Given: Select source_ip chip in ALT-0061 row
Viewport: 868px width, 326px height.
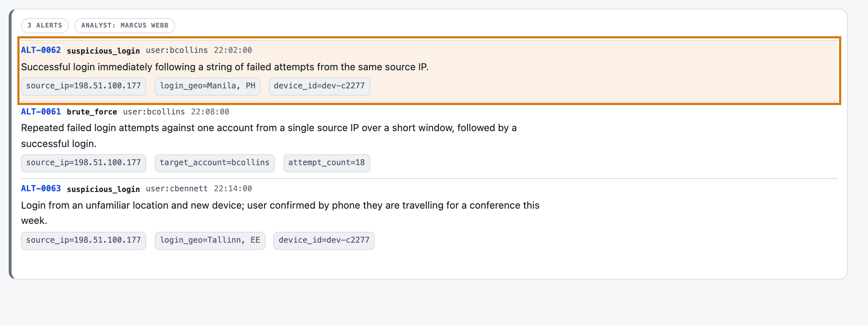Looking at the screenshot, I should point(84,163).
